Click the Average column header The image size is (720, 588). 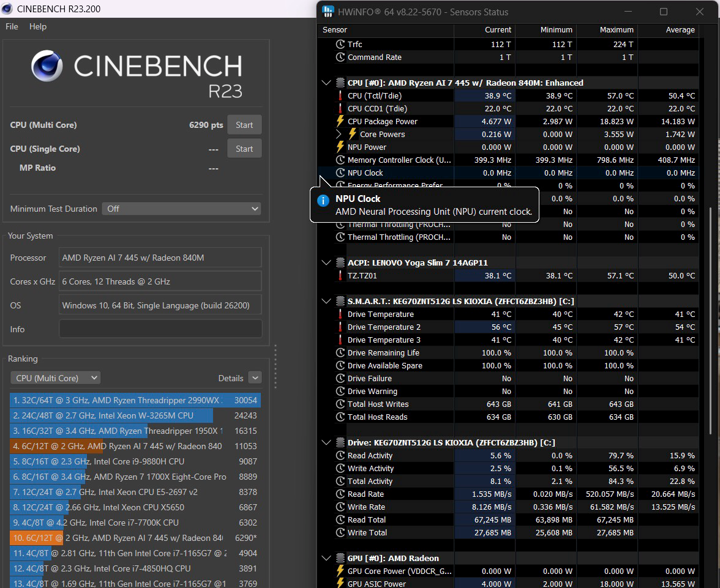[668, 30]
